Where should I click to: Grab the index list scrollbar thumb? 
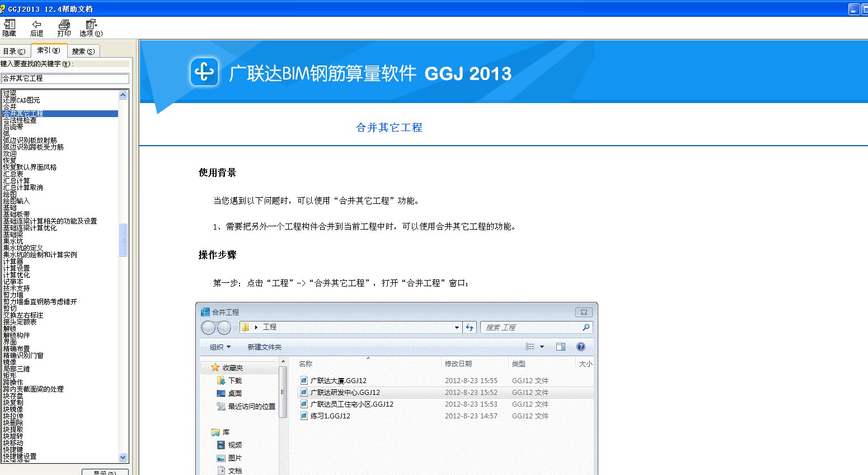123,240
